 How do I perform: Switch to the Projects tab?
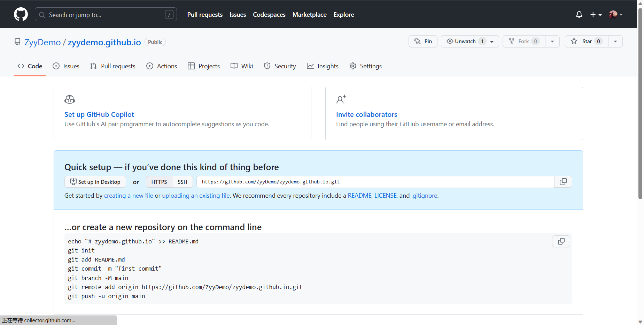(204, 66)
